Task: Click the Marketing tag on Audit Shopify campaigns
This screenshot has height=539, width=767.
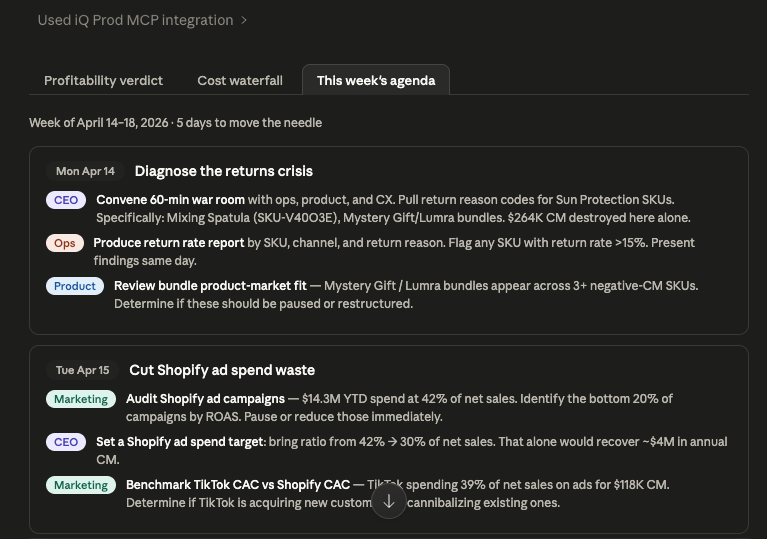Action: [x=81, y=399]
